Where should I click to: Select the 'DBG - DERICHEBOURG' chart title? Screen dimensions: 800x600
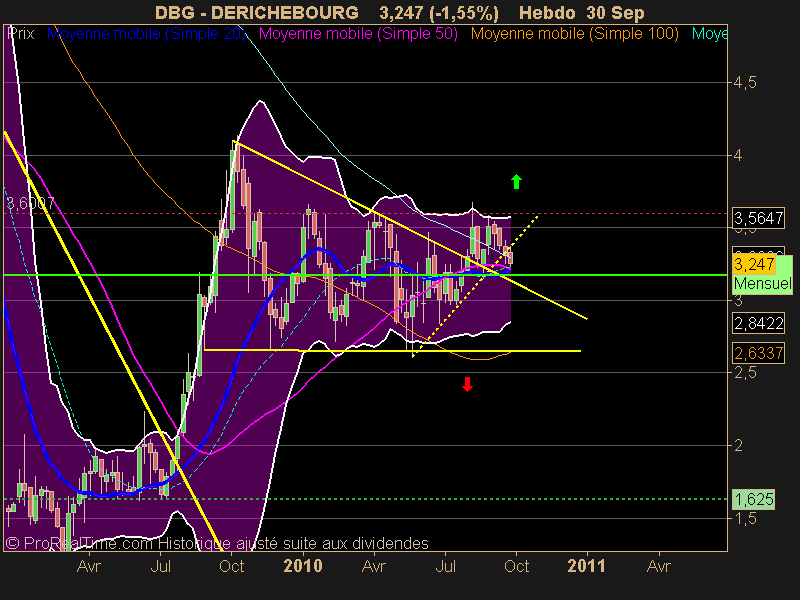coord(257,12)
